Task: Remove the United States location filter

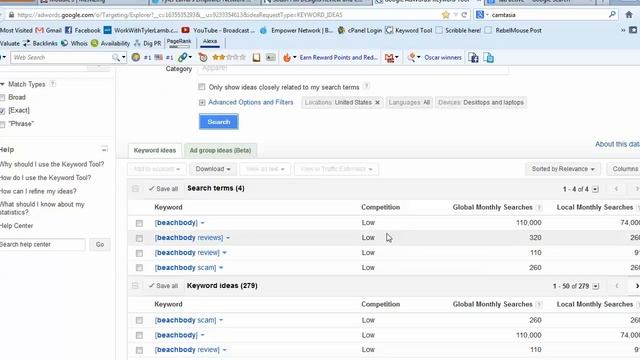Action: point(377,102)
